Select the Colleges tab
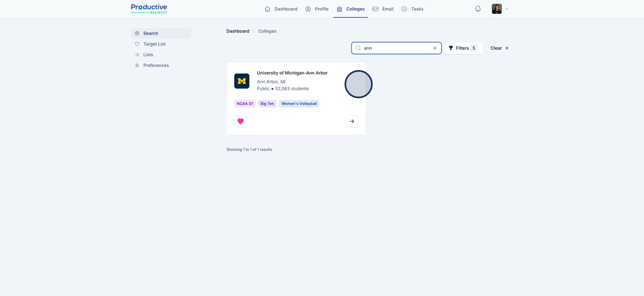Image resolution: width=644 pixels, height=296 pixels. click(351, 9)
